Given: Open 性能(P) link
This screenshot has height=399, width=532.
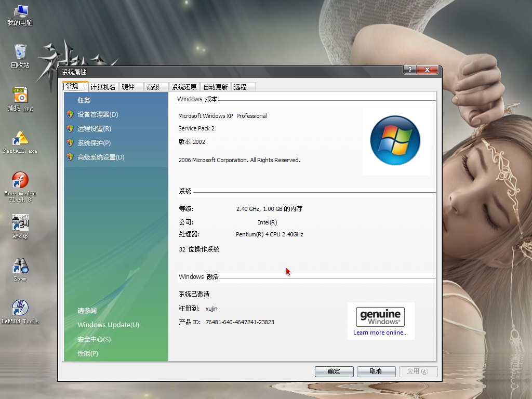Looking at the screenshot, I should (88, 353).
